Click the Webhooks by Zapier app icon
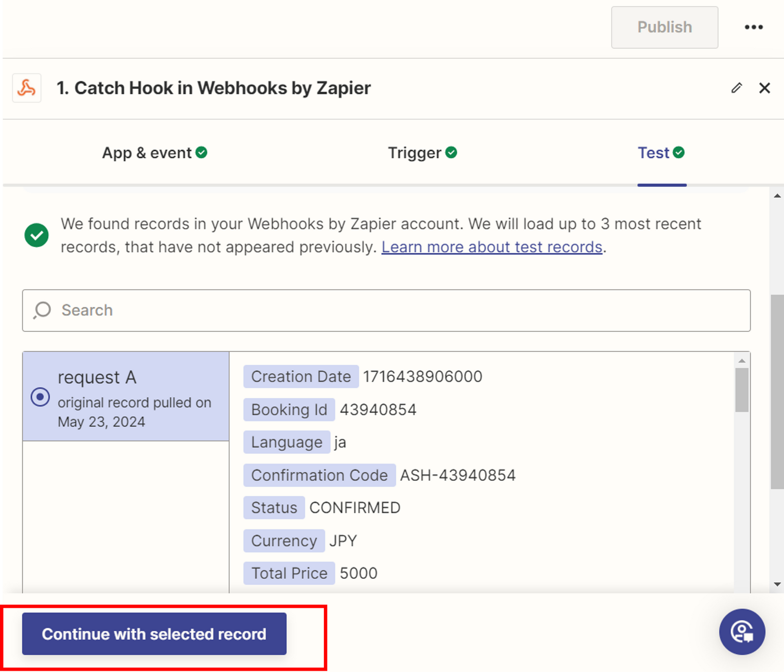 pos(27,88)
